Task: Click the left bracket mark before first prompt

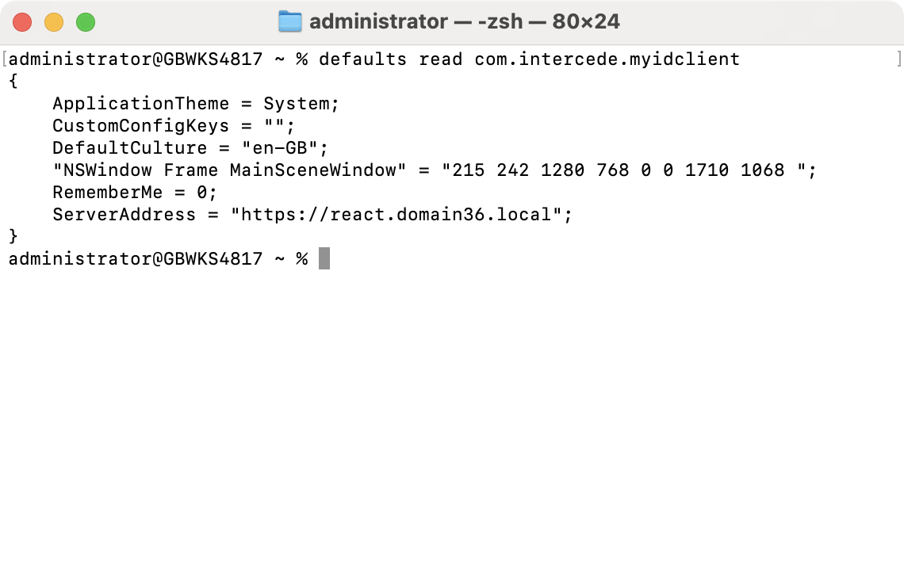Action: click(5, 59)
